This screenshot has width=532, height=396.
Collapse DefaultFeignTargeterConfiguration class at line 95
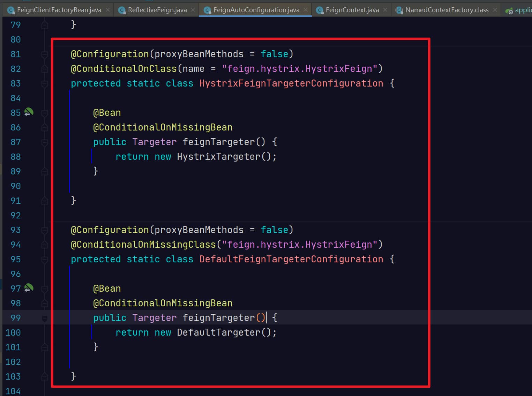click(x=45, y=260)
